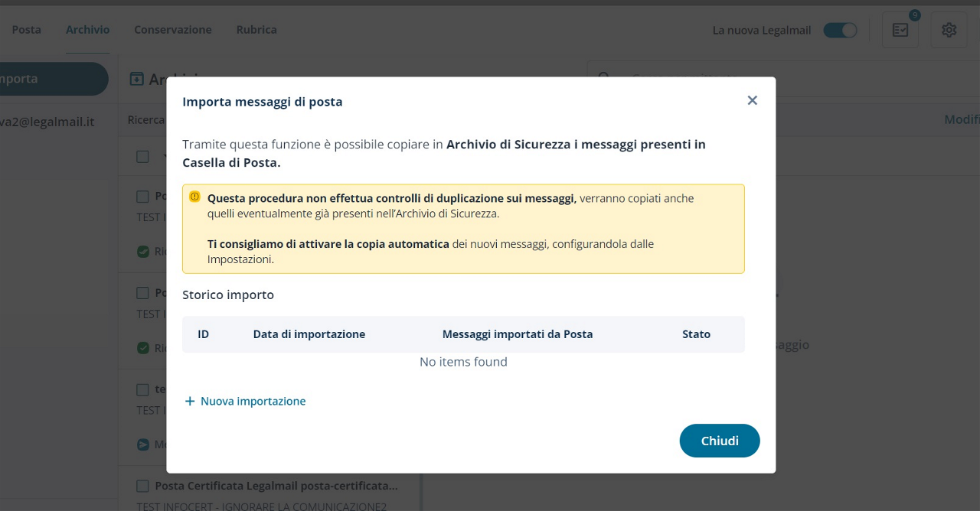980x511 pixels.
Task: Expand the dropdown arrow next to select-all checkbox
Action: coord(164,157)
